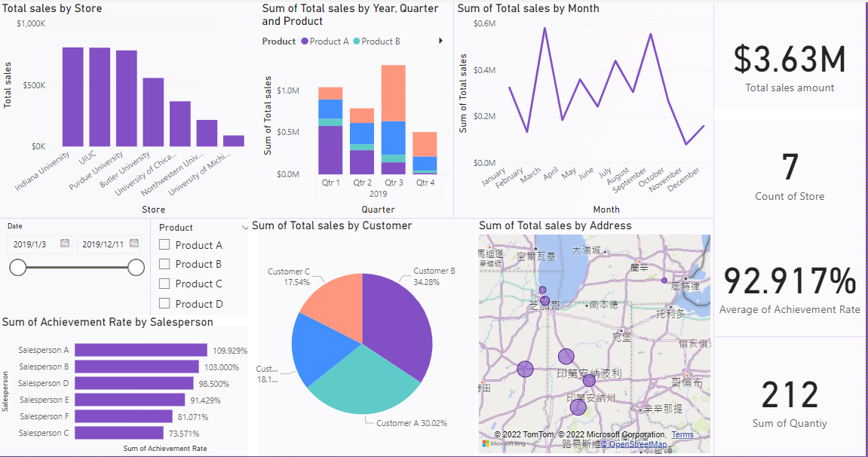Check the Product D checkbox
This screenshot has width=868, height=457.
pos(165,302)
